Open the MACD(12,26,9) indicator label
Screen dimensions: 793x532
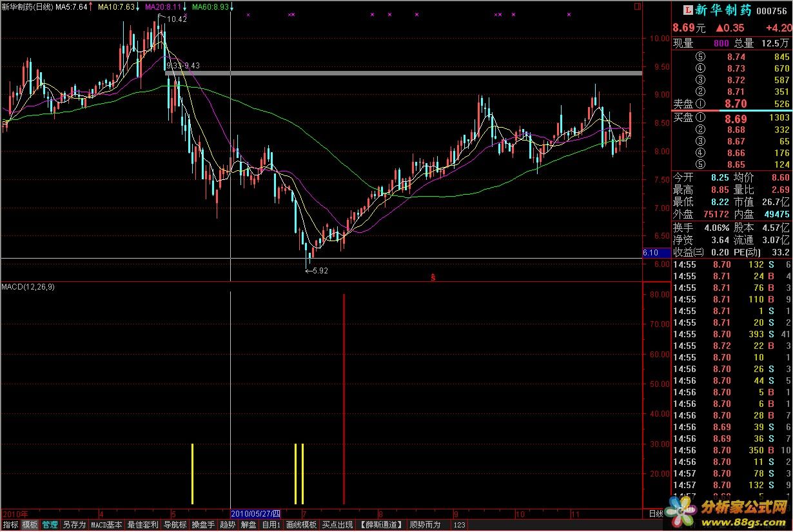[28, 287]
